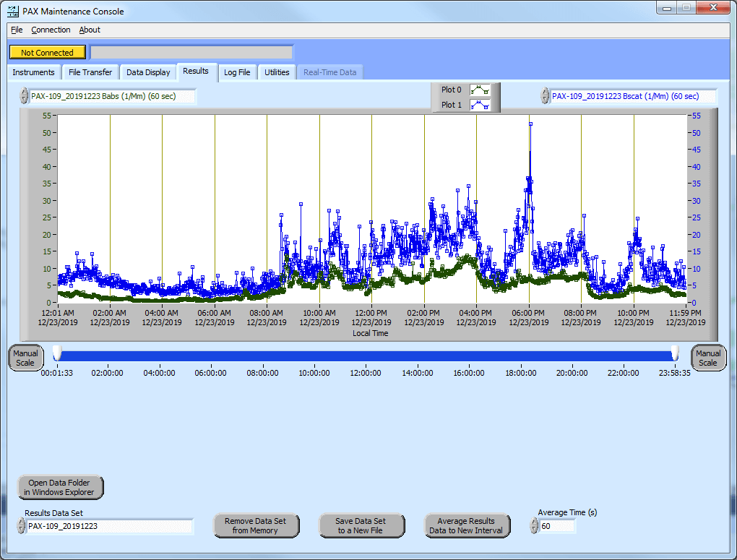Open the File menu

pos(17,30)
